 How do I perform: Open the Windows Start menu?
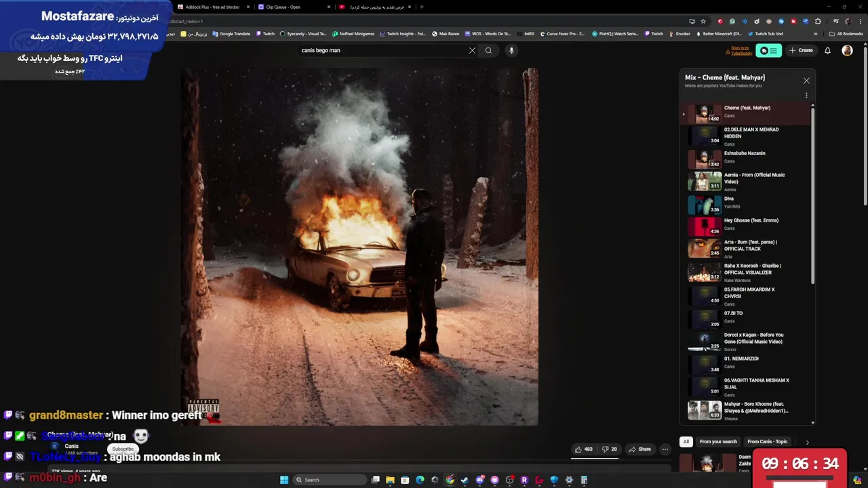click(x=284, y=480)
